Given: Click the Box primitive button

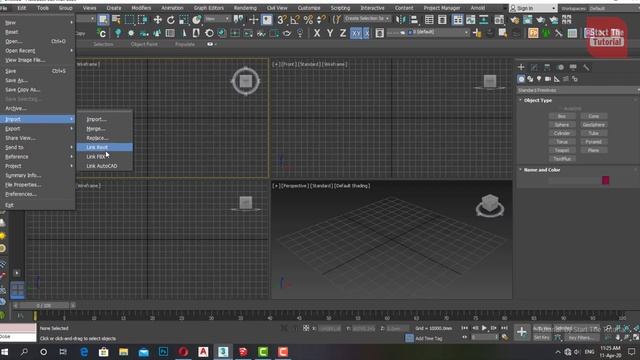Looking at the screenshot, I should click(562, 116).
